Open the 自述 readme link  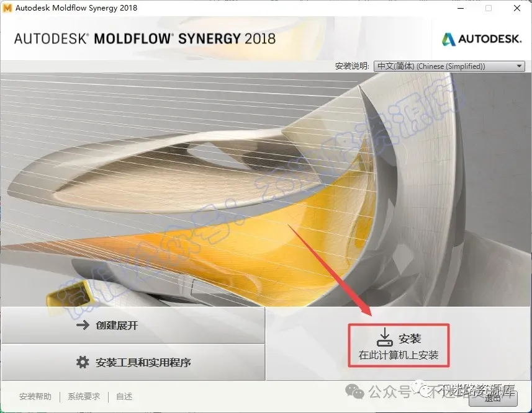tap(124, 396)
